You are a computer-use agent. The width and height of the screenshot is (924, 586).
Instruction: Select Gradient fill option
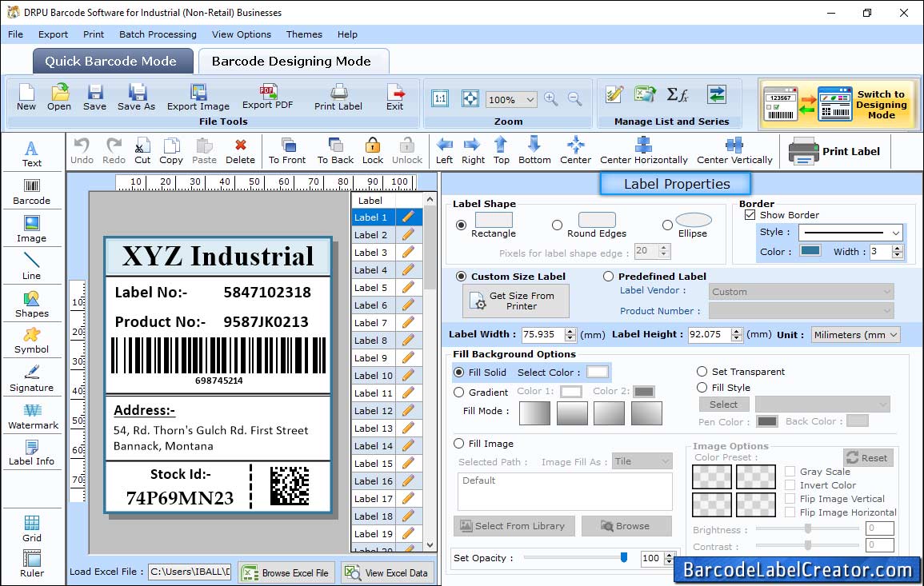coord(459,393)
